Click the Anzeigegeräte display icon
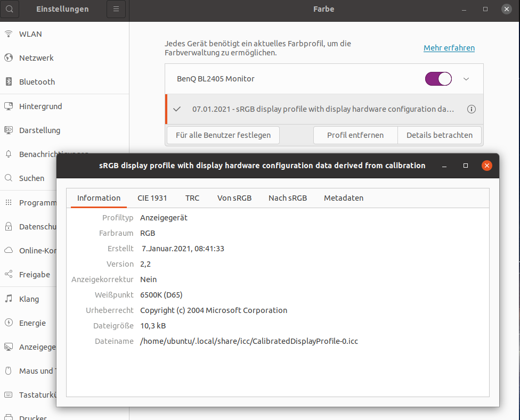 (x=9, y=347)
